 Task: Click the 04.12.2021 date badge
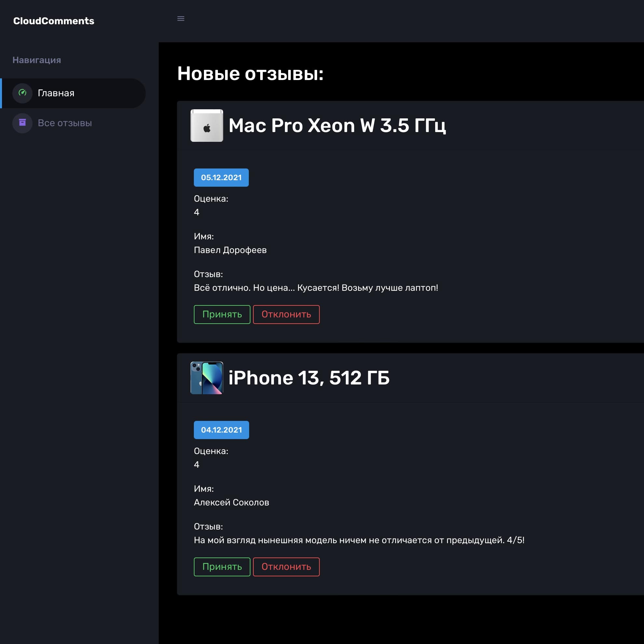[221, 430]
